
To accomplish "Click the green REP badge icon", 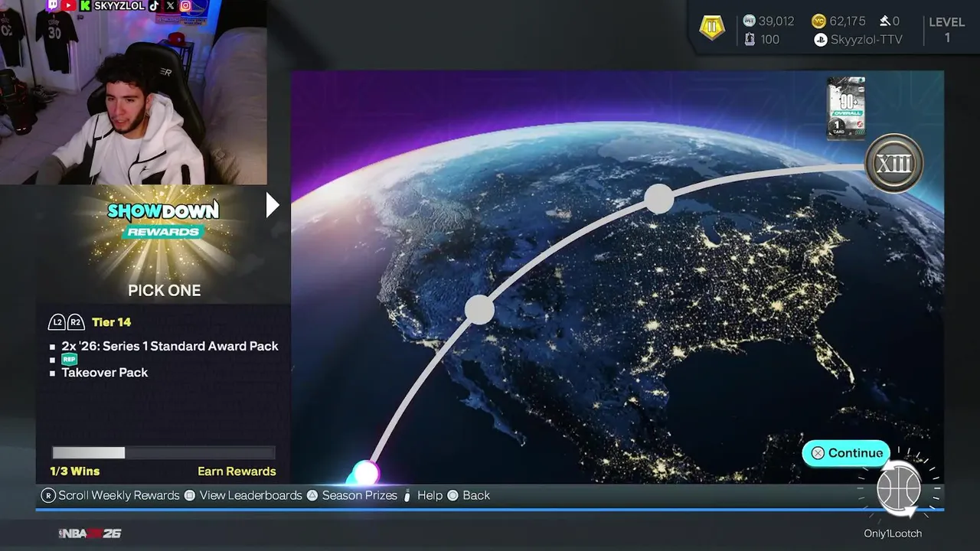I will (x=69, y=359).
